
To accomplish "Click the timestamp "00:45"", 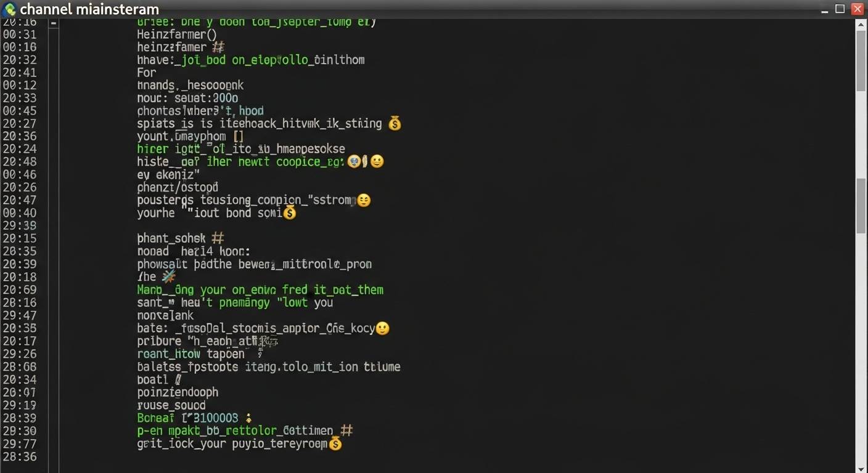I will click(x=19, y=111).
